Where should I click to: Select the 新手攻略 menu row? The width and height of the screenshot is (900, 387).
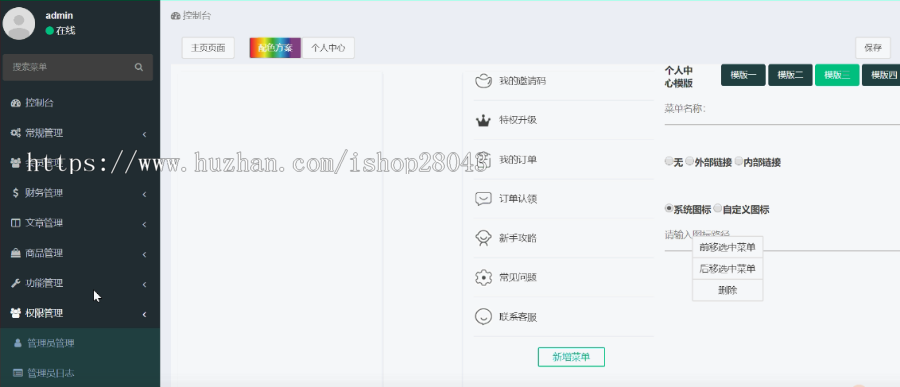click(x=564, y=238)
